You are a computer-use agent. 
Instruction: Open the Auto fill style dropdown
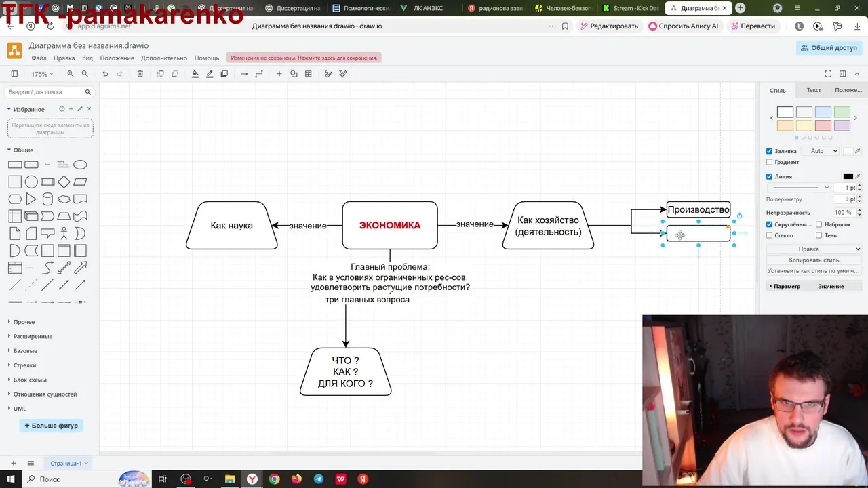(x=821, y=151)
